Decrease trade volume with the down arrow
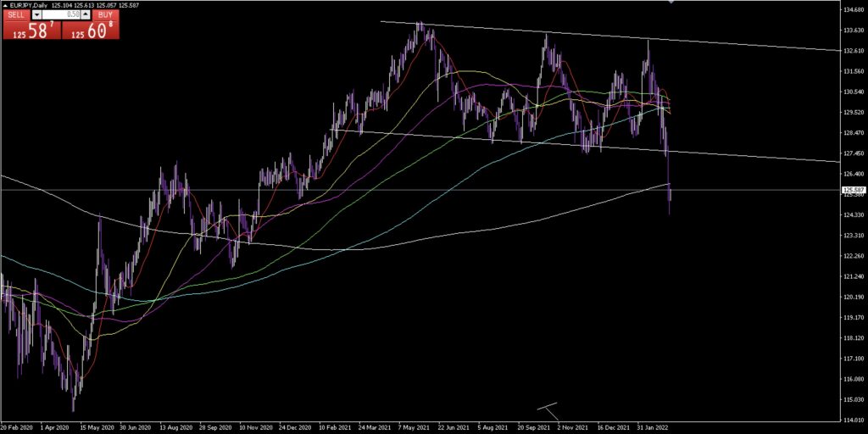The height and width of the screenshot is (434, 868). coord(36,15)
